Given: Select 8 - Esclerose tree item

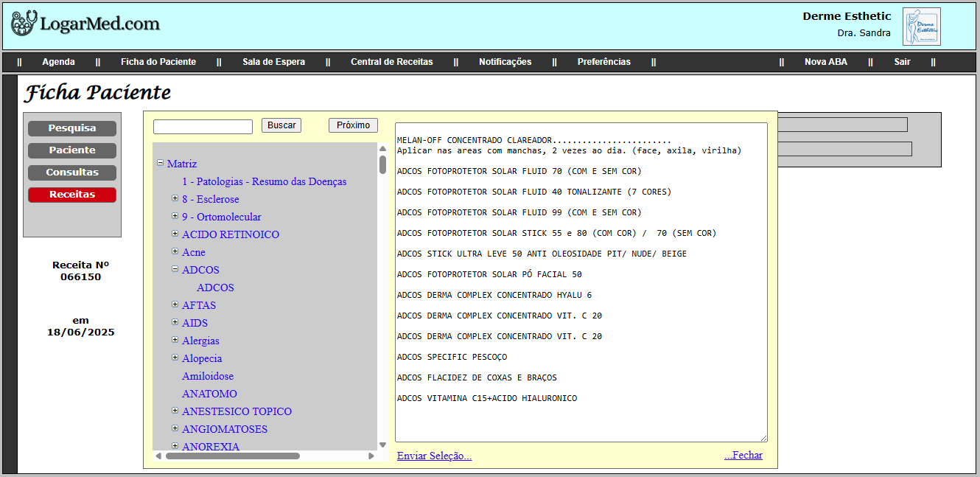Looking at the screenshot, I should pyautogui.click(x=211, y=199).
